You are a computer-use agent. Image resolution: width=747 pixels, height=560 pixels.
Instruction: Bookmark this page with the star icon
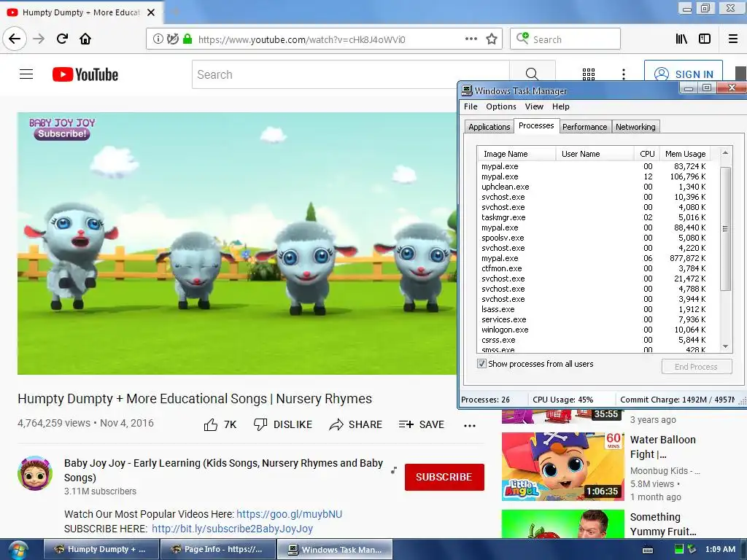(492, 39)
